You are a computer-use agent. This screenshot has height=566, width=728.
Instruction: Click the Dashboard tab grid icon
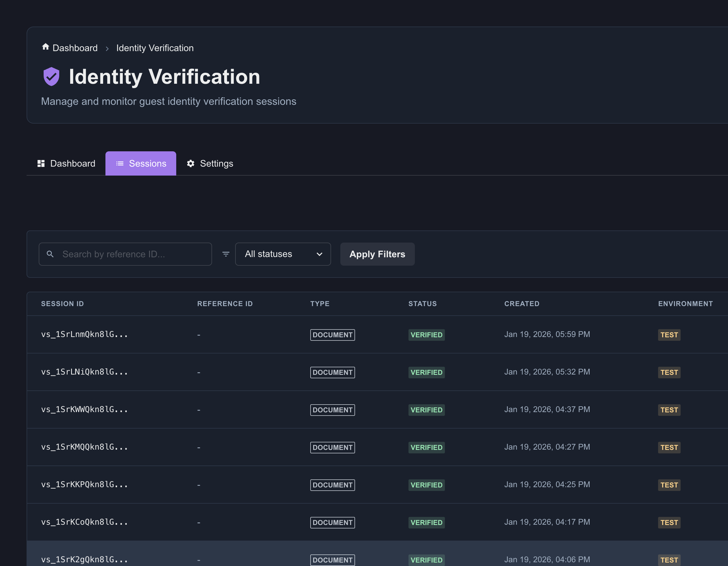pyautogui.click(x=41, y=163)
